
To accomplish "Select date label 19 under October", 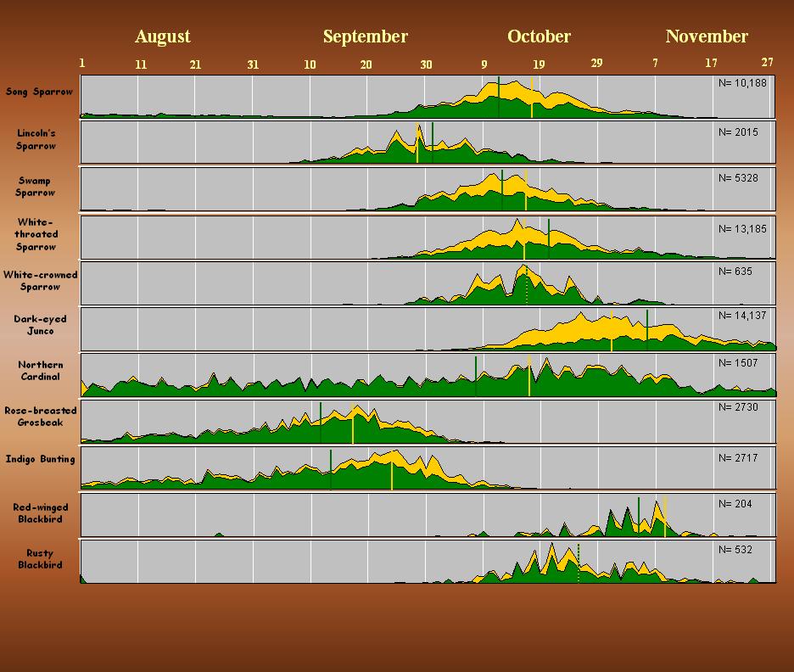I will coord(539,64).
